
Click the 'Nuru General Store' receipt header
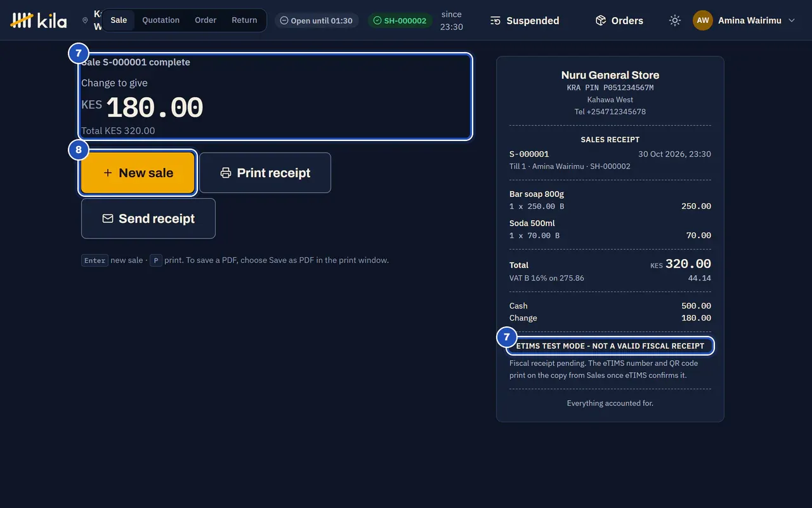pyautogui.click(x=610, y=75)
